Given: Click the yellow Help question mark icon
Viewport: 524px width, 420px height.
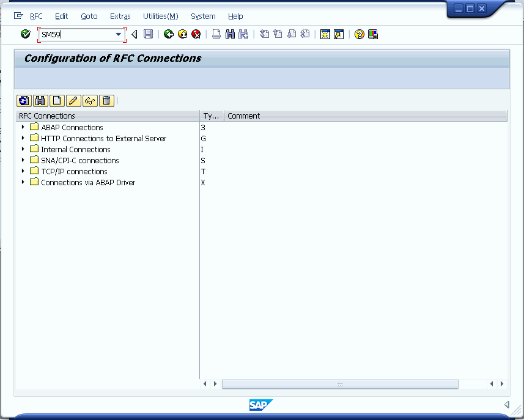Looking at the screenshot, I should (x=360, y=34).
